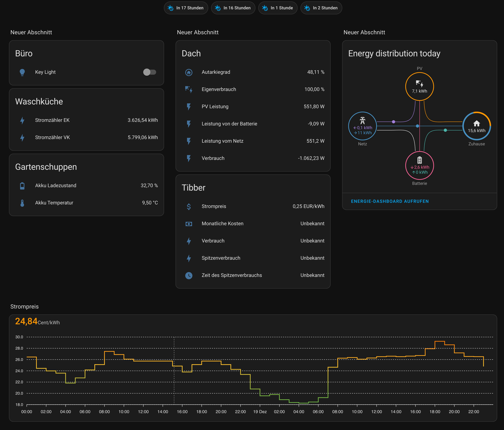Image resolution: width=504 pixels, height=430 pixels.
Task: Click the Spitzenverbrauch row label
Action: point(221,258)
